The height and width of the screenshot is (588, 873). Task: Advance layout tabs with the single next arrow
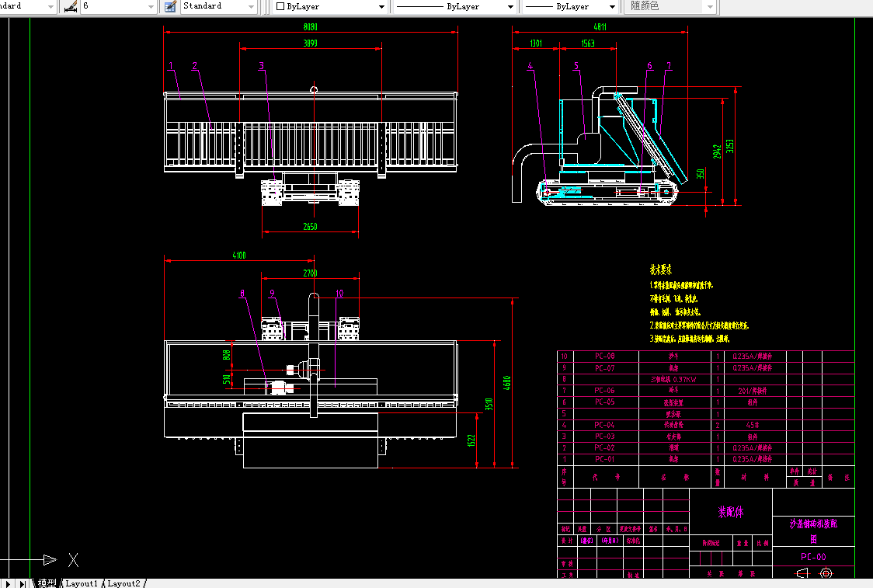click(7, 583)
